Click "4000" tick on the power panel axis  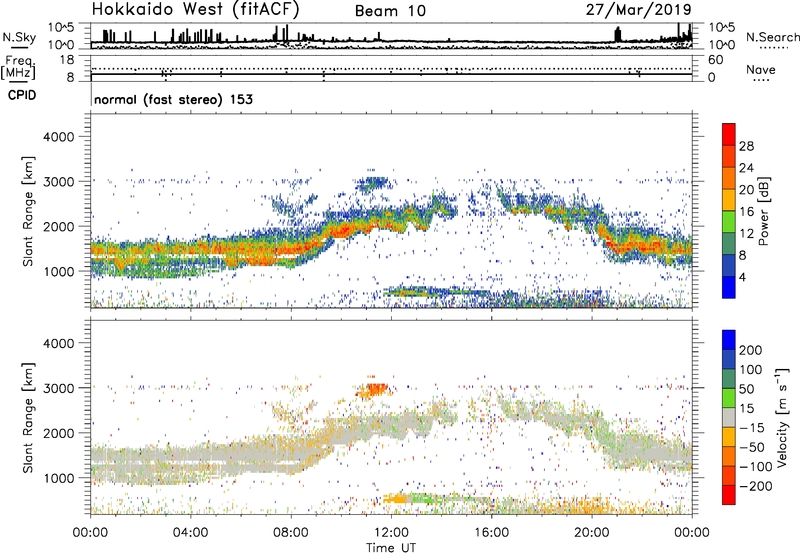58,137
